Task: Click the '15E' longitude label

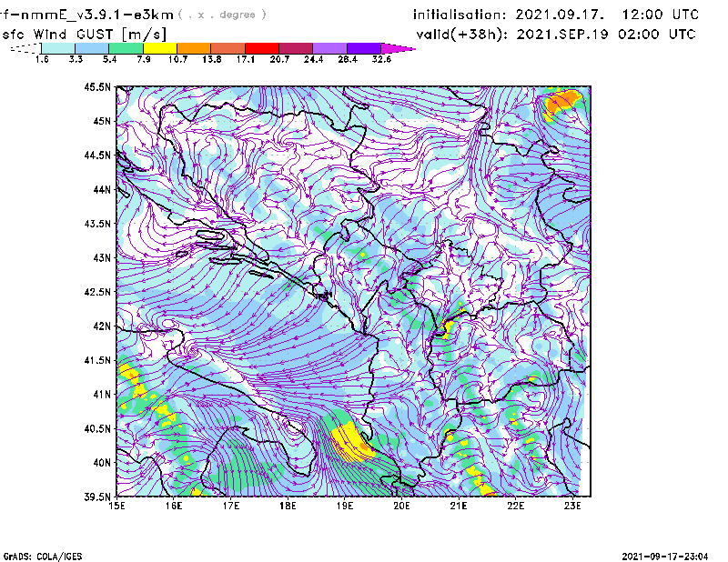Action: 116,506
